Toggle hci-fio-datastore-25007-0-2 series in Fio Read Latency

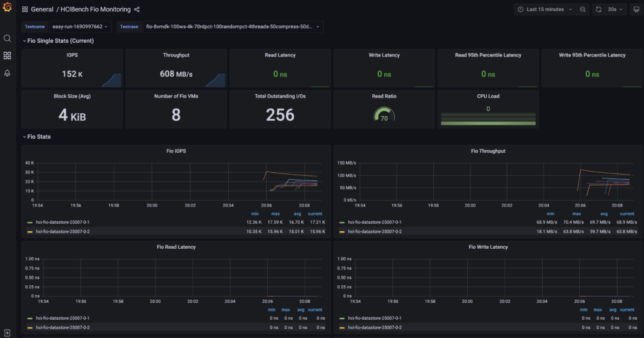click(x=62, y=327)
